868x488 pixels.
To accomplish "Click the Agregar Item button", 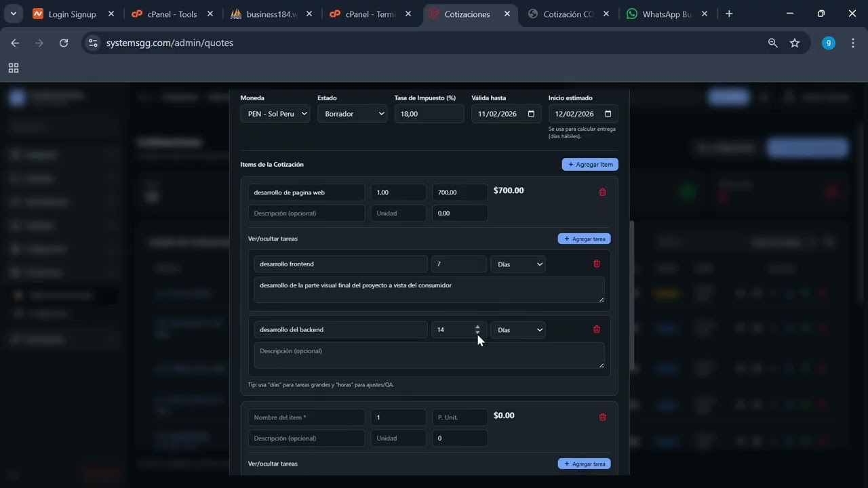I will coord(590,164).
